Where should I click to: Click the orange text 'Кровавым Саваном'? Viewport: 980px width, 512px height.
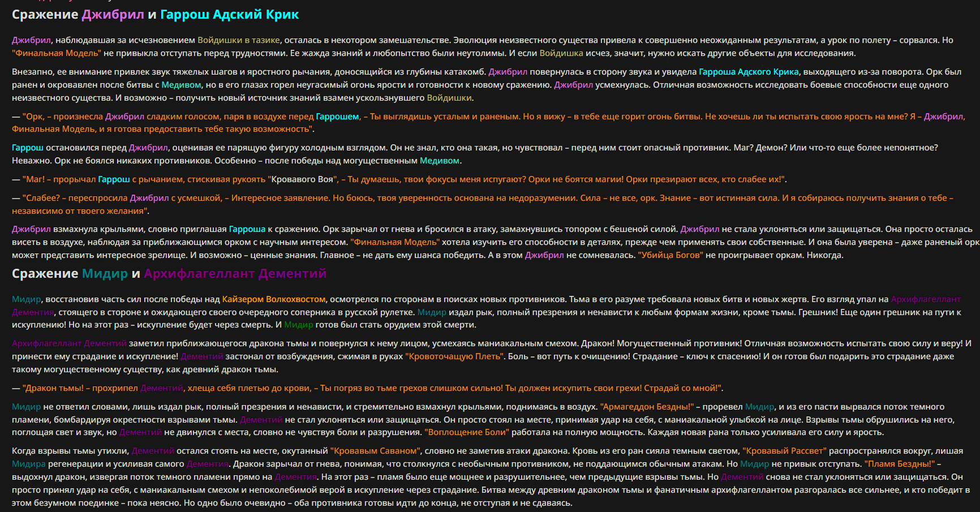pos(375,451)
